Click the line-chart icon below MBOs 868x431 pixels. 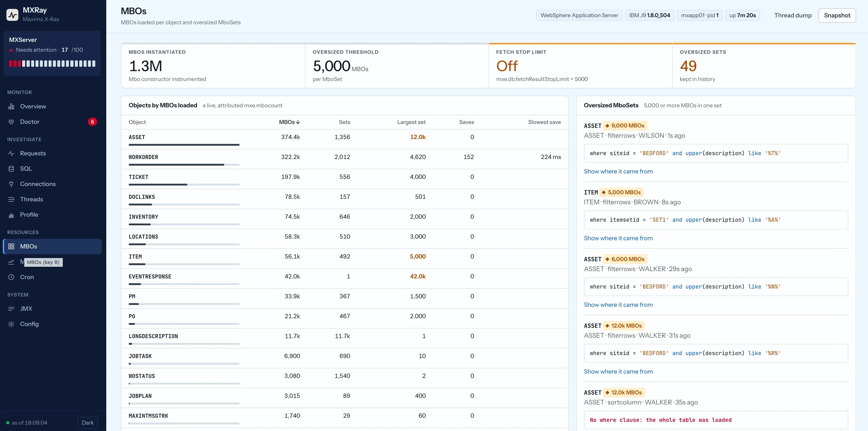[11, 262]
